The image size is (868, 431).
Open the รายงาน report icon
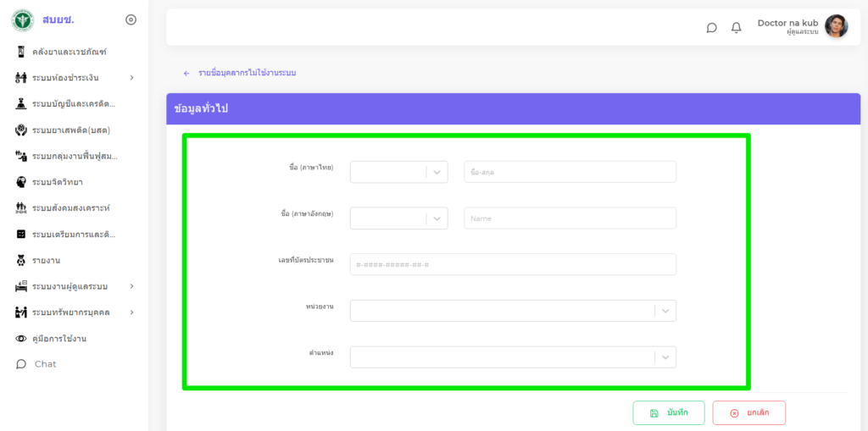click(21, 260)
